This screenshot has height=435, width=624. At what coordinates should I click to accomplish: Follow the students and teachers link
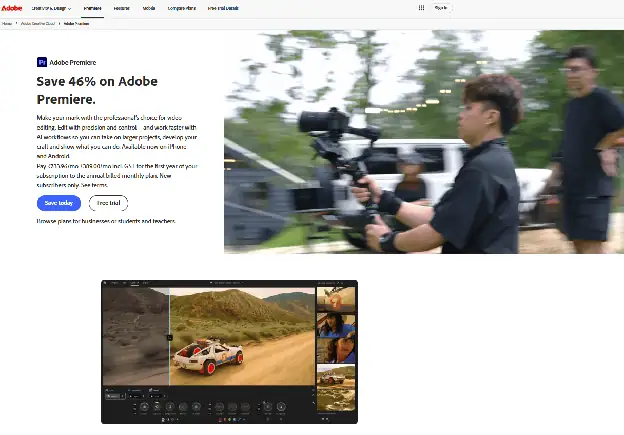147,221
